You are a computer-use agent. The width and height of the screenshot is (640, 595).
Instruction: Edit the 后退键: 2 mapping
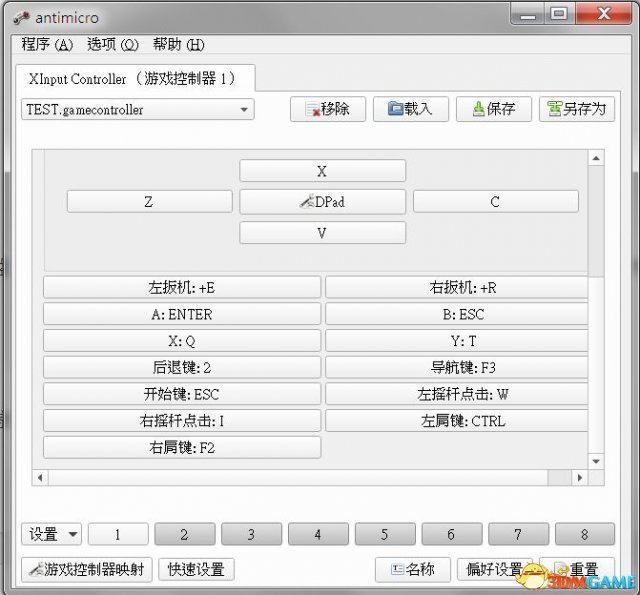tap(182, 368)
